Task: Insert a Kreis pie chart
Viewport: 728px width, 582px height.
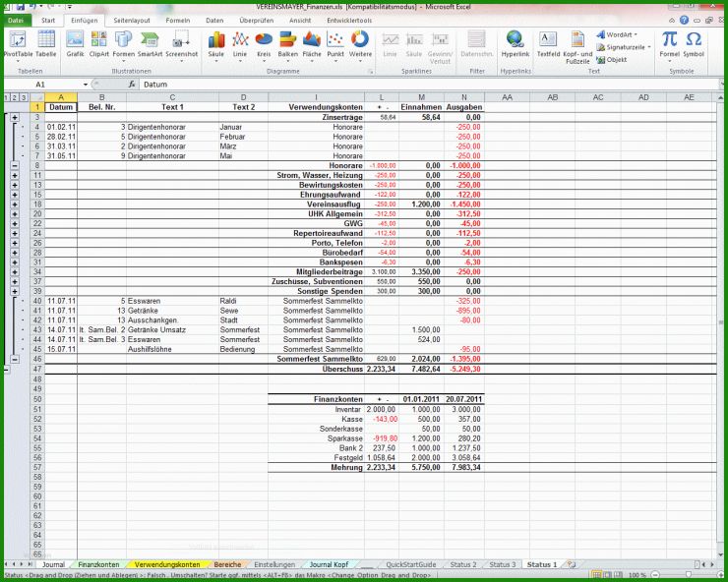Action: point(264,44)
